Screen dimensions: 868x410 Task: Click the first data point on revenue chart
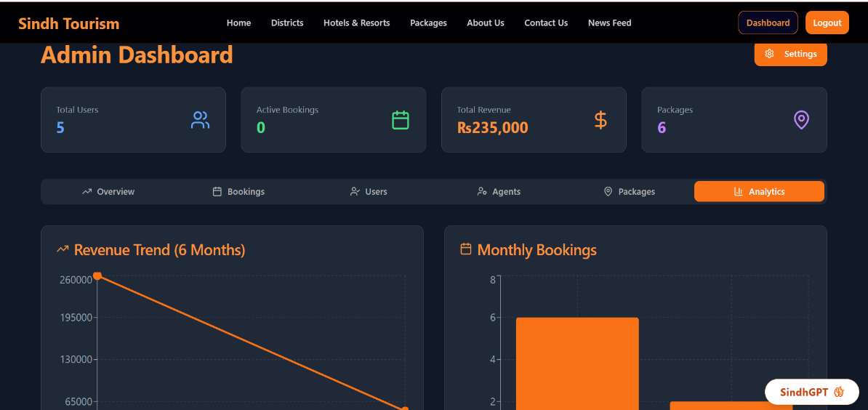pos(97,276)
